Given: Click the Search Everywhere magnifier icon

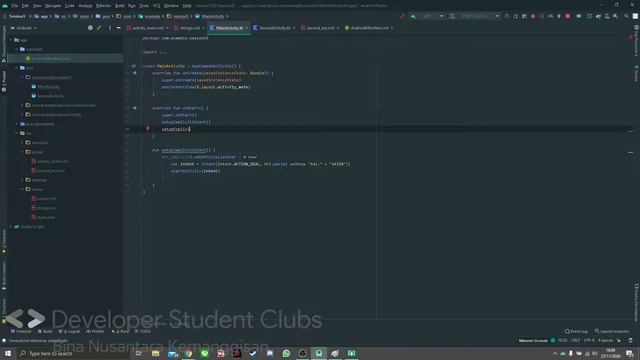Looking at the screenshot, I should coord(627,16).
